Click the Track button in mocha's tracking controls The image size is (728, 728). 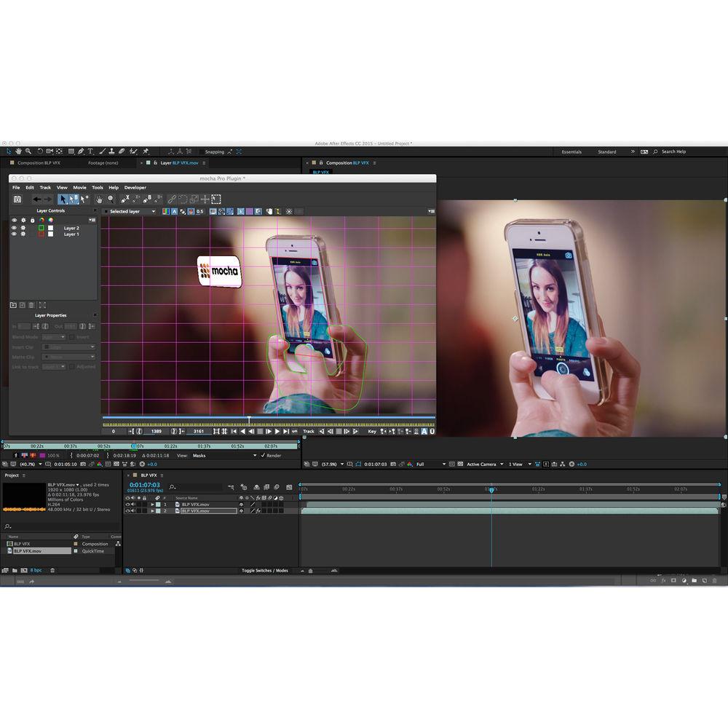coord(308,431)
